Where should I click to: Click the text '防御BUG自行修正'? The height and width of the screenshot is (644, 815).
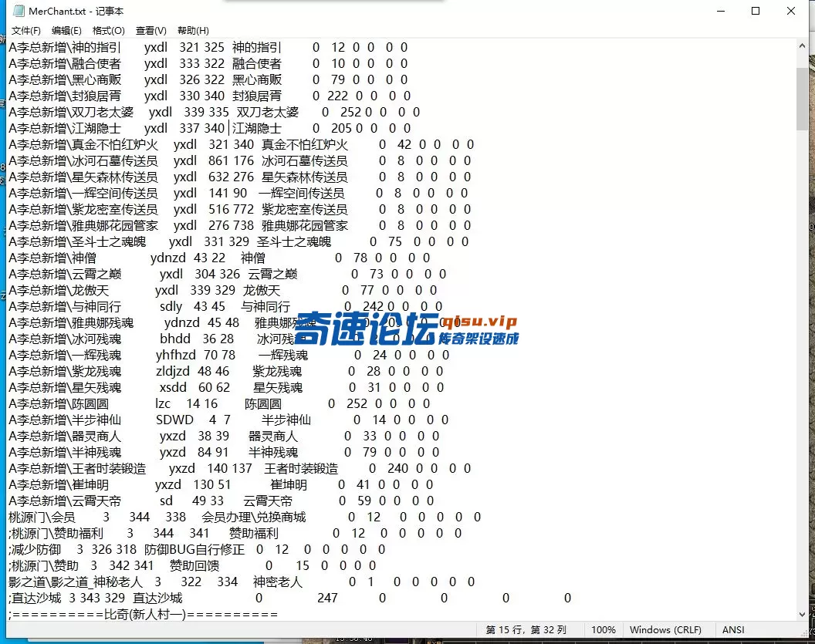click(x=194, y=549)
